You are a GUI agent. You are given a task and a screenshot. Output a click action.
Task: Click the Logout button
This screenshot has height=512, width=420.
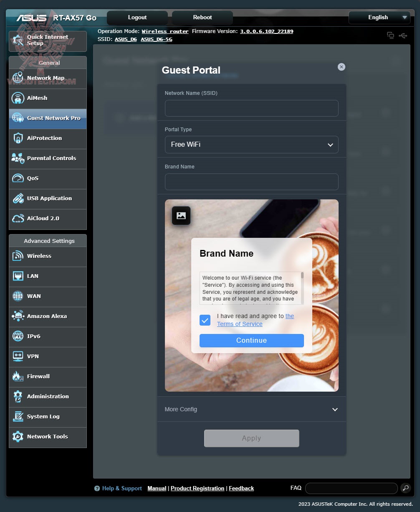pos(137,18)
